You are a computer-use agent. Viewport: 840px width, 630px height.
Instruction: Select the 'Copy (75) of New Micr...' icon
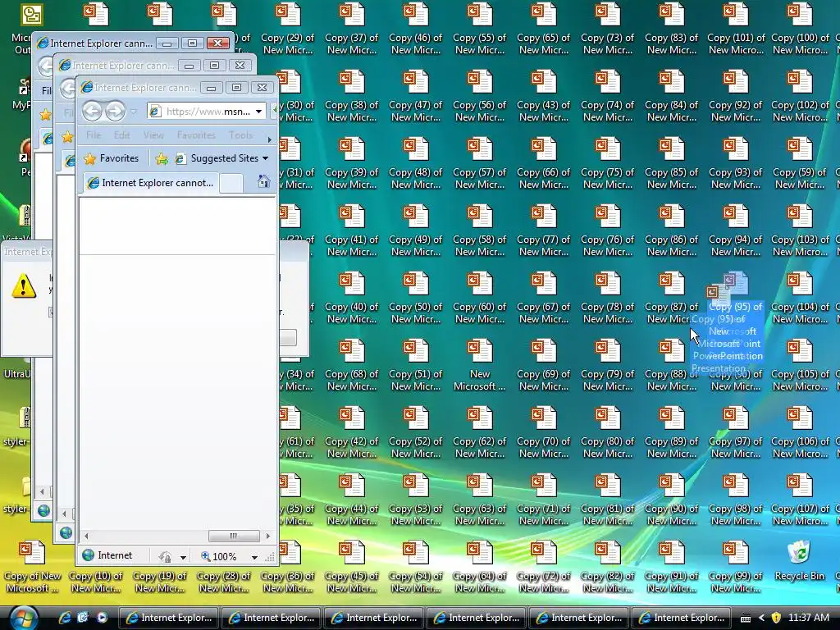[608, 163]
